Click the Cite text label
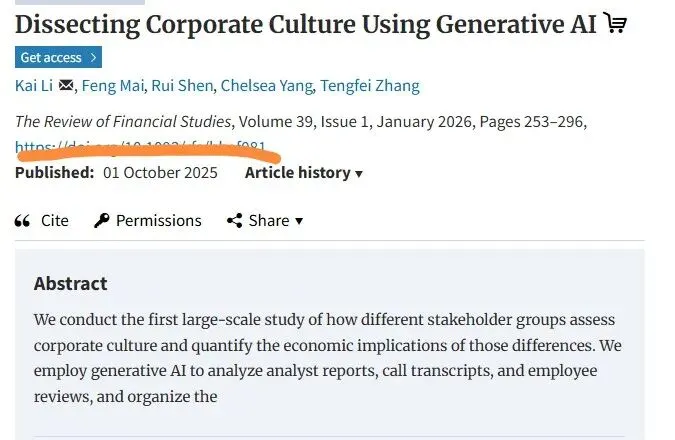Image resolution: width=675 pixels, height=440 pixels. (55, 221)
